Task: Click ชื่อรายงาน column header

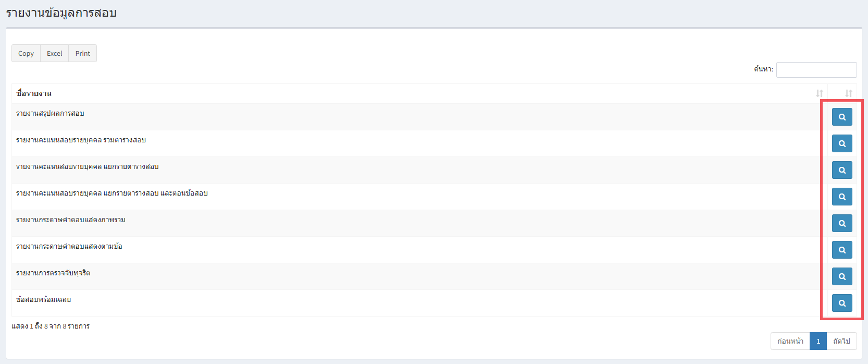Action: pos(34,93)
